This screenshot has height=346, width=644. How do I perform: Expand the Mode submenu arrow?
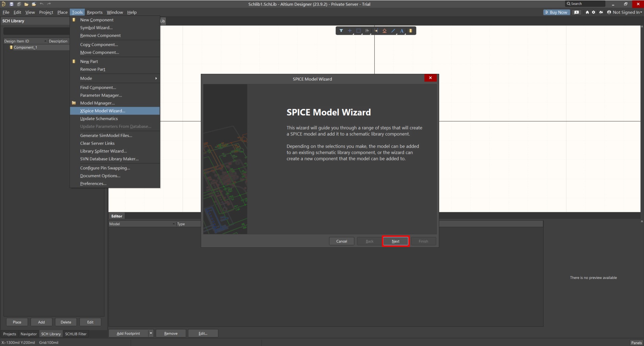coord(156,79)
